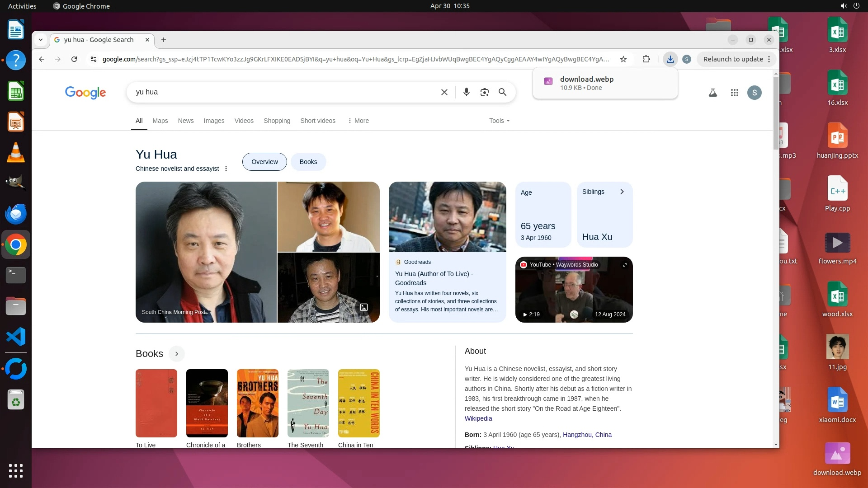Screen dimensions: 868x488
Task: Open the Siblings card chevron
Action: point(622,192)
